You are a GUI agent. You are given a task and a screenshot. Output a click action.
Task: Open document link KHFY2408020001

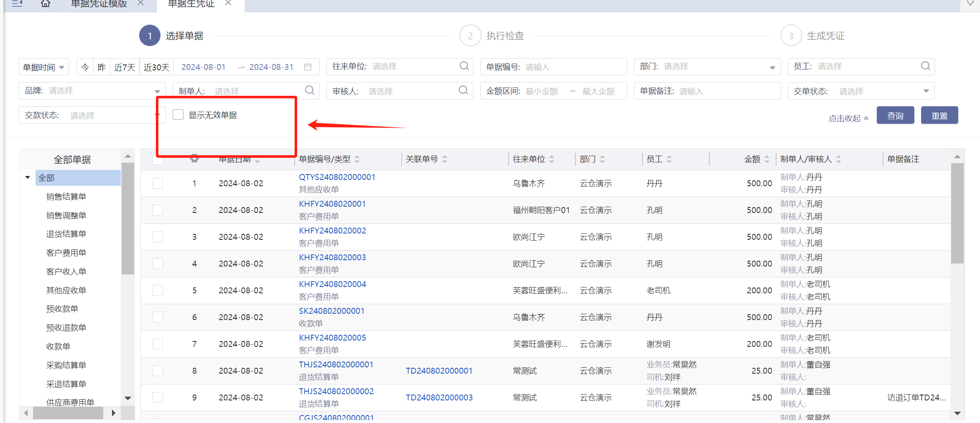332,204
